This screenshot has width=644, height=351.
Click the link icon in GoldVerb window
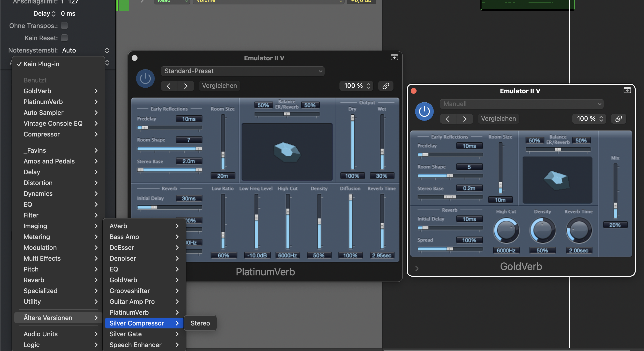coord(618,119)
